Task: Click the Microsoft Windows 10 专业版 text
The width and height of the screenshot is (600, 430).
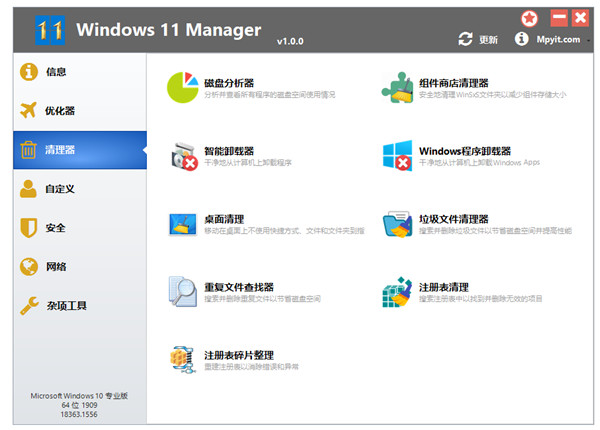Action: pos(79,396)
